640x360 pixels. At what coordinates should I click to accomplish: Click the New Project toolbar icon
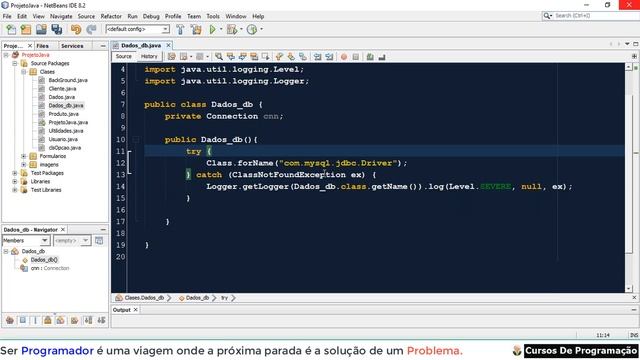tap(26, 29)
